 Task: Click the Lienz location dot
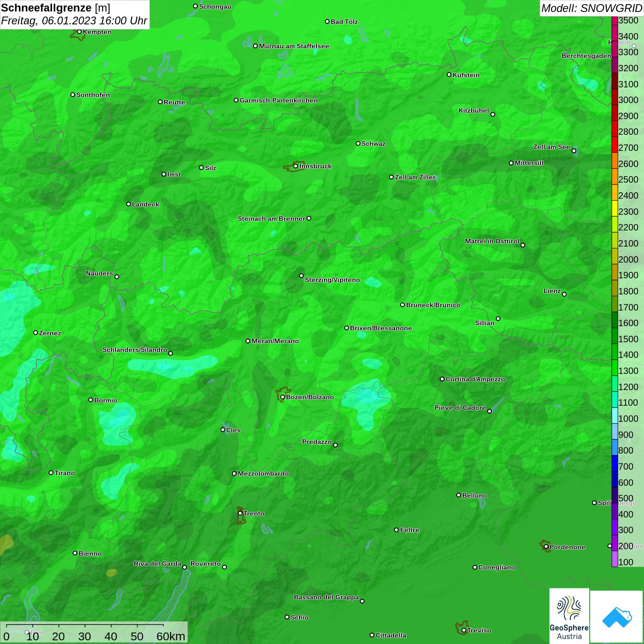tap(564, 294)
